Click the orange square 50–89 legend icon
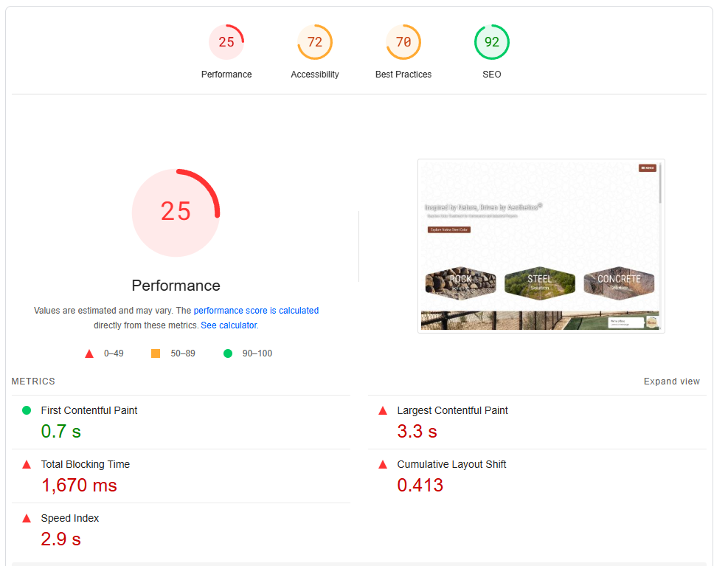The width and height of the screenshot is (728, 566). 156,353
